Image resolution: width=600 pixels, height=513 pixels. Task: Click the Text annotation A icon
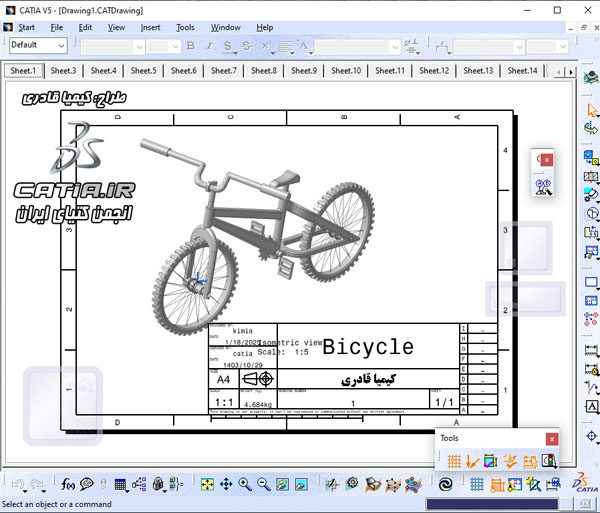(x=592, y=406)
